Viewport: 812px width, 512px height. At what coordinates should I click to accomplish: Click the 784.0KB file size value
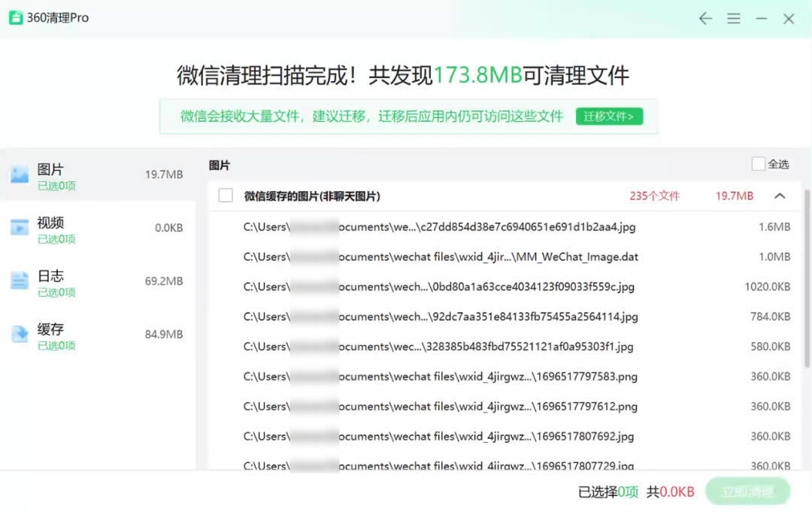pyautogui.click(x=771, y=317)
